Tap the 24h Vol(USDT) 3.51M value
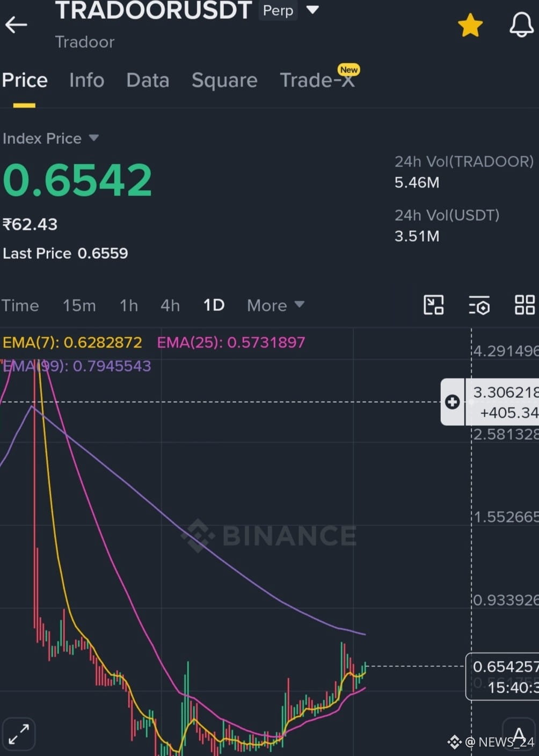 click(417, 236)
